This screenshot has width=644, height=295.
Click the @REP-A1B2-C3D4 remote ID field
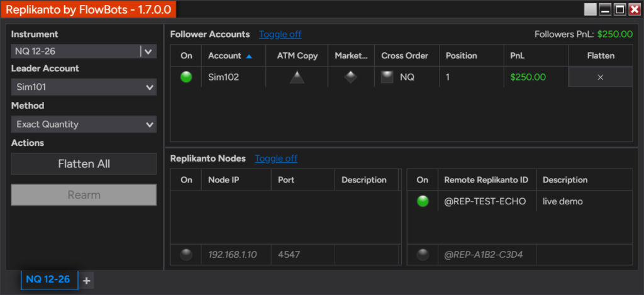487,255
